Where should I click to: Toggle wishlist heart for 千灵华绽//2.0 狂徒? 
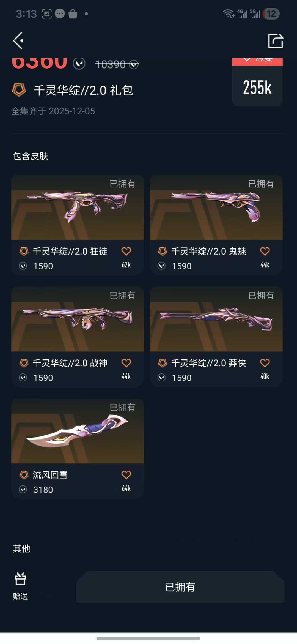pos(126,251)
